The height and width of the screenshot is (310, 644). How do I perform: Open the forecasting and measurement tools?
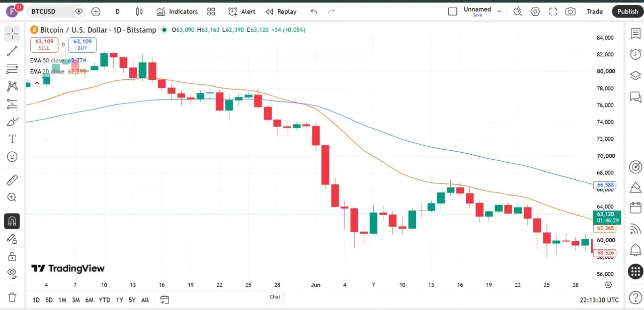click(x=13, y=104)
